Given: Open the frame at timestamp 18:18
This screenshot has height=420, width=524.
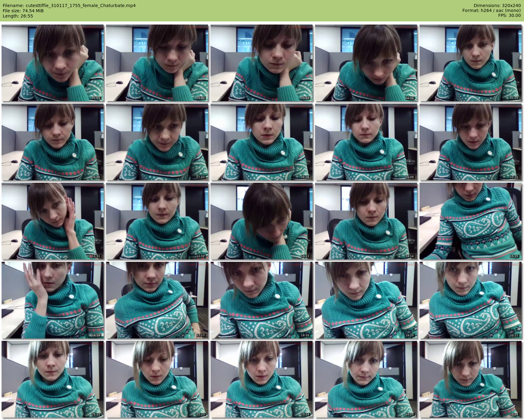Looking at the screenshot, I should (x=262, y=300).
